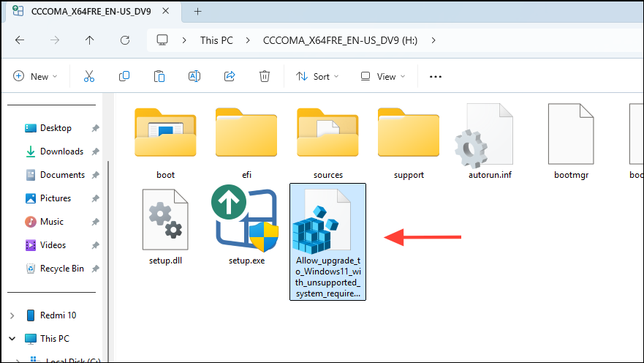Viewport: 644px width, 363px height.
Task: Collapse the This PC tree node
Action: point(12,339)
